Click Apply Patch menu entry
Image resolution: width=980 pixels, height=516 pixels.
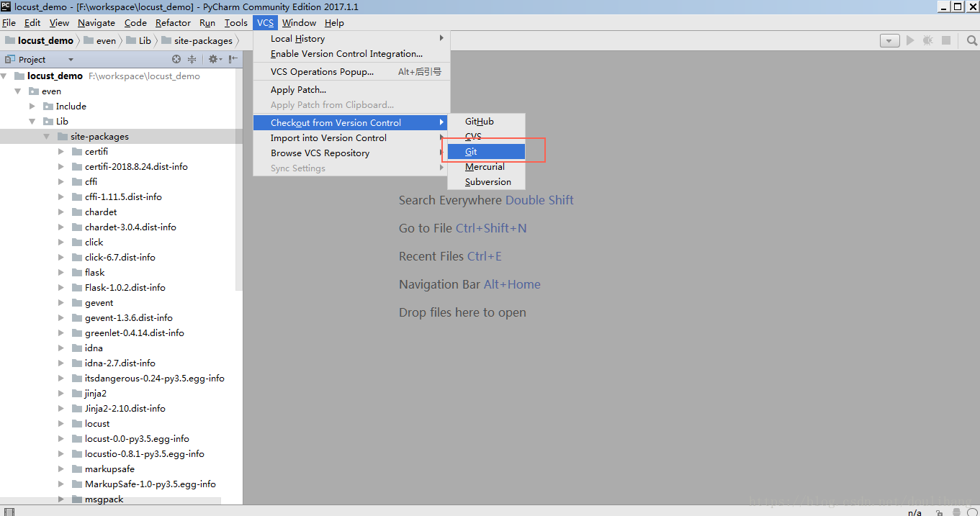point(351,90)
